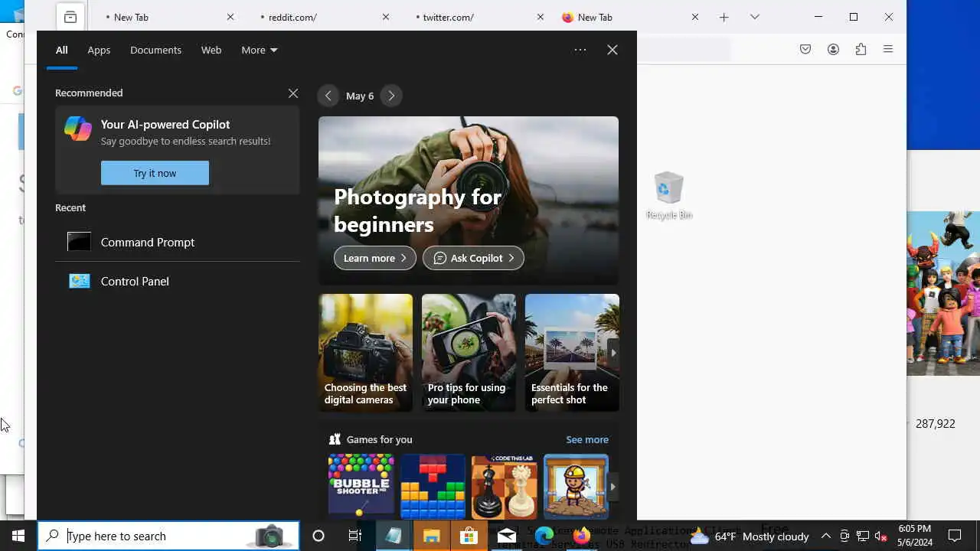Select the Documents search tab

[x=155, y=50]
